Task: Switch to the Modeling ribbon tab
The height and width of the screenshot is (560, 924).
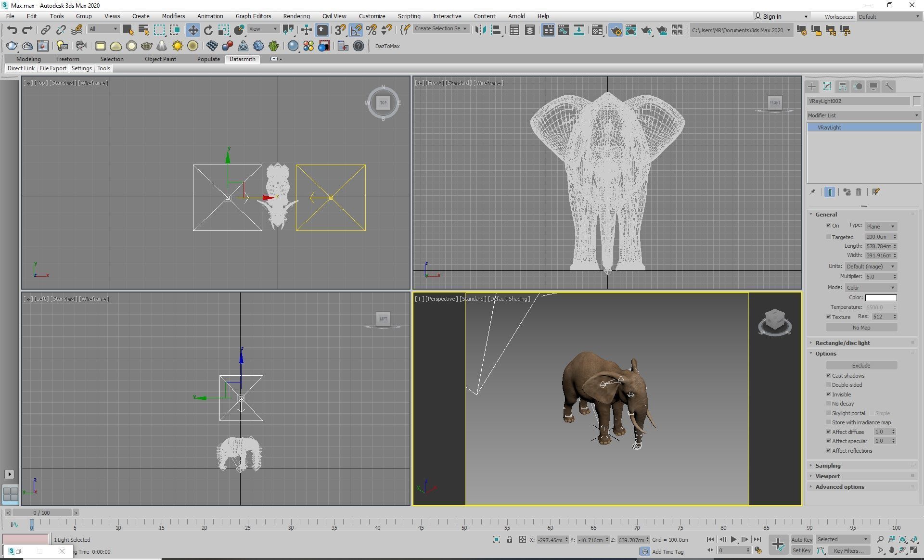Action: (x=28, y=59)
